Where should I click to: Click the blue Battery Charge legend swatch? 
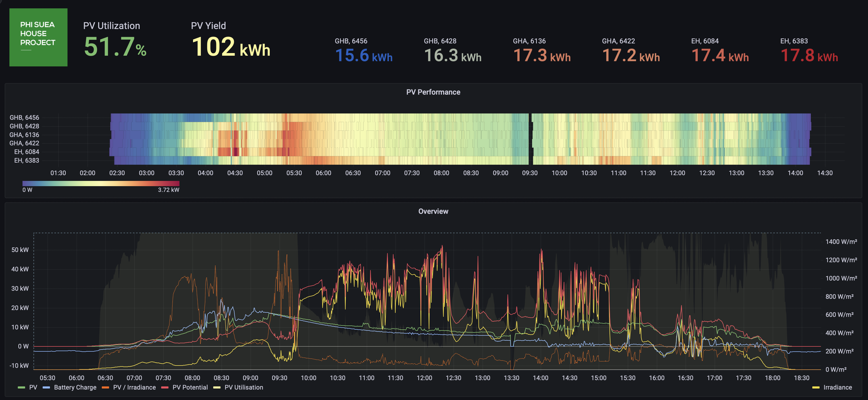46,387
